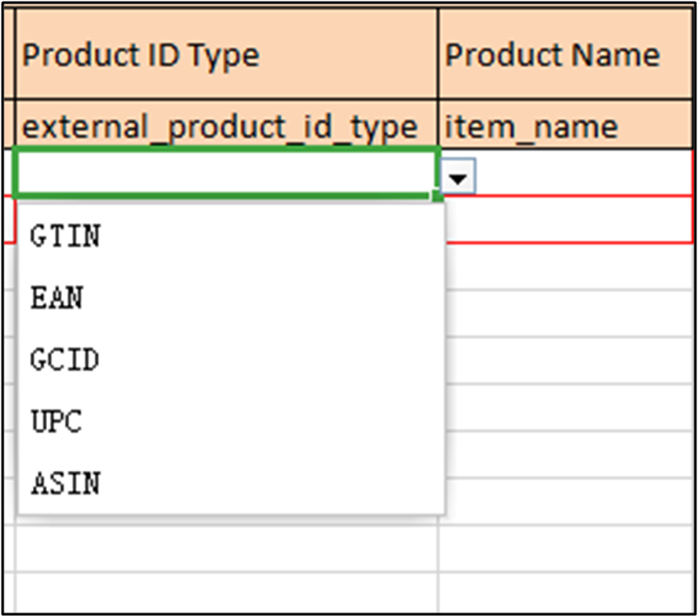Click the green-bordered active cell
This screenshot has height=616, width=698.
tap(226, 173)
